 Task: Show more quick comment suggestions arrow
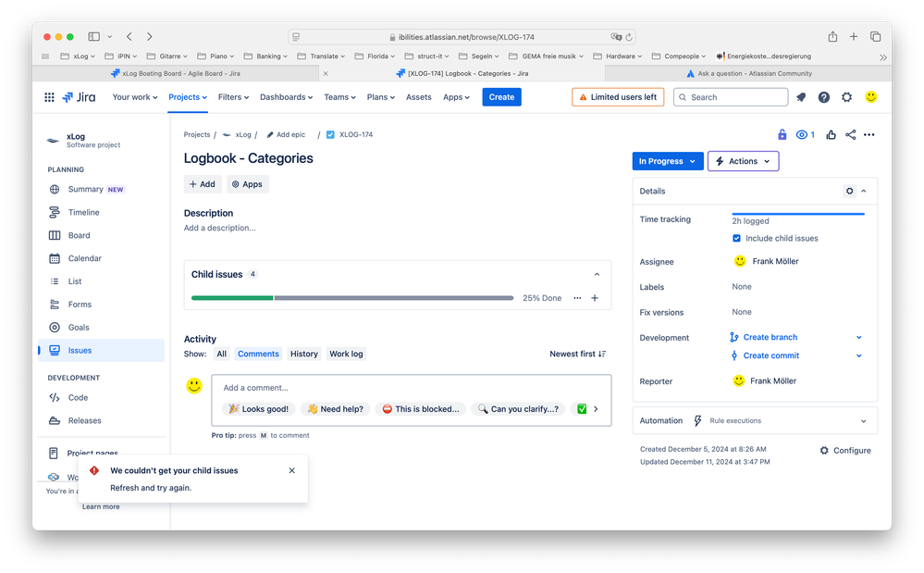(596, 409)
